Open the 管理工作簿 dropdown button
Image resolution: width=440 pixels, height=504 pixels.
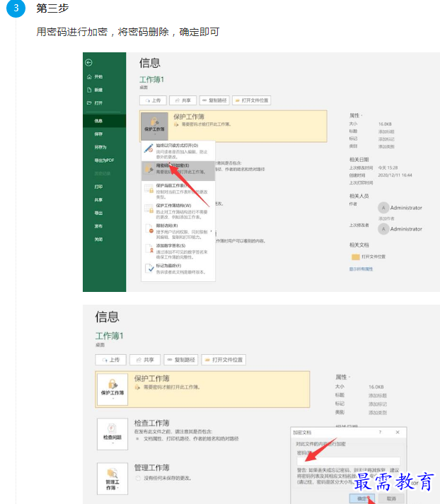point(112,479)
